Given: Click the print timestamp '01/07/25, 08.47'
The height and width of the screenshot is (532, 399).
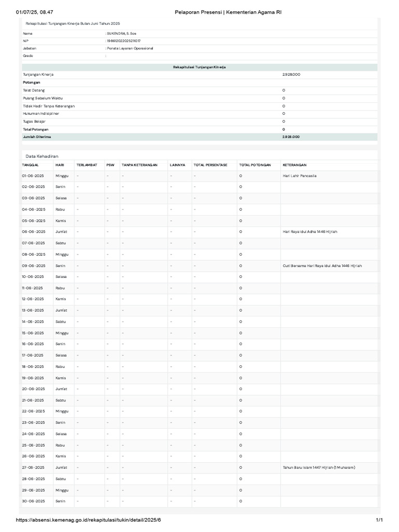Looking at the screenshot, I should point(35,12).
